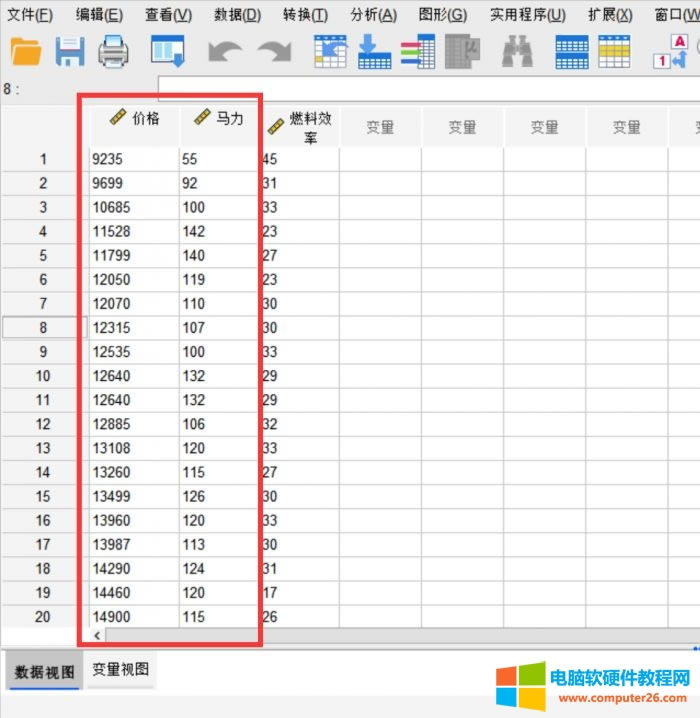Select horsepower cell 142
This screenshot has width=700, height=718.
220,232
